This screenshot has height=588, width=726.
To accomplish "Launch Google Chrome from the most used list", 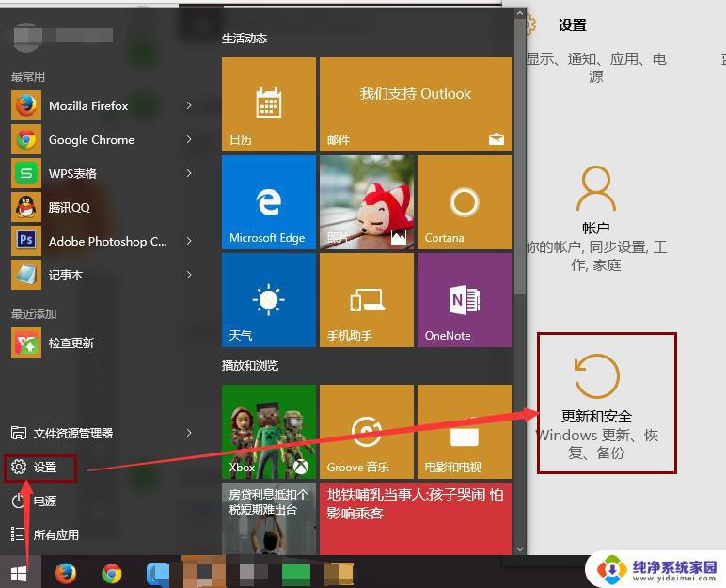I will (102, 139).
